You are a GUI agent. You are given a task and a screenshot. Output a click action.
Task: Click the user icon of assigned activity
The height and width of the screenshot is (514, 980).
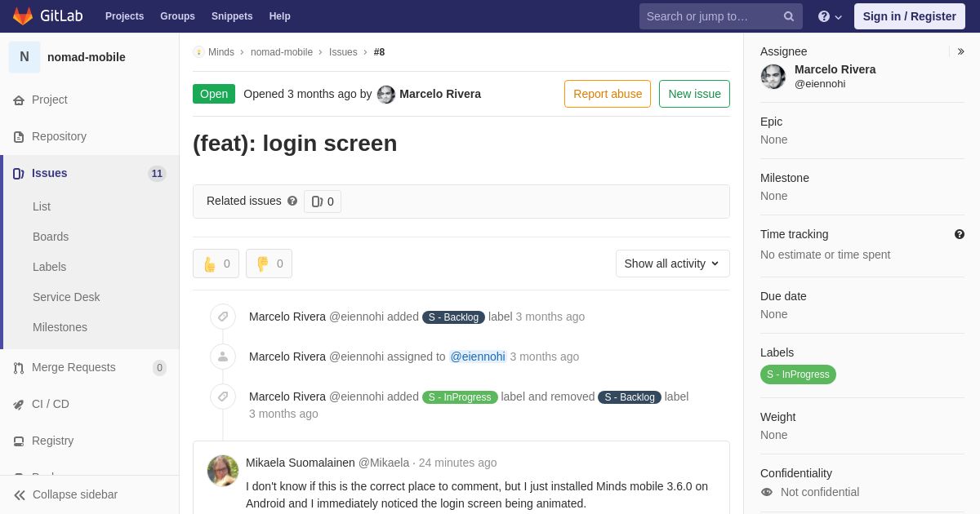(223, 357)
